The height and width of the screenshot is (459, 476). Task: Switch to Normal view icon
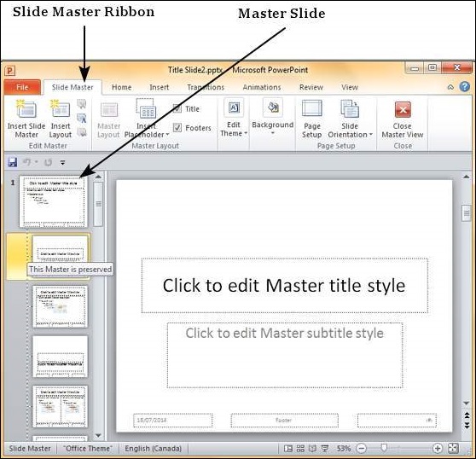tap(288, 449)
